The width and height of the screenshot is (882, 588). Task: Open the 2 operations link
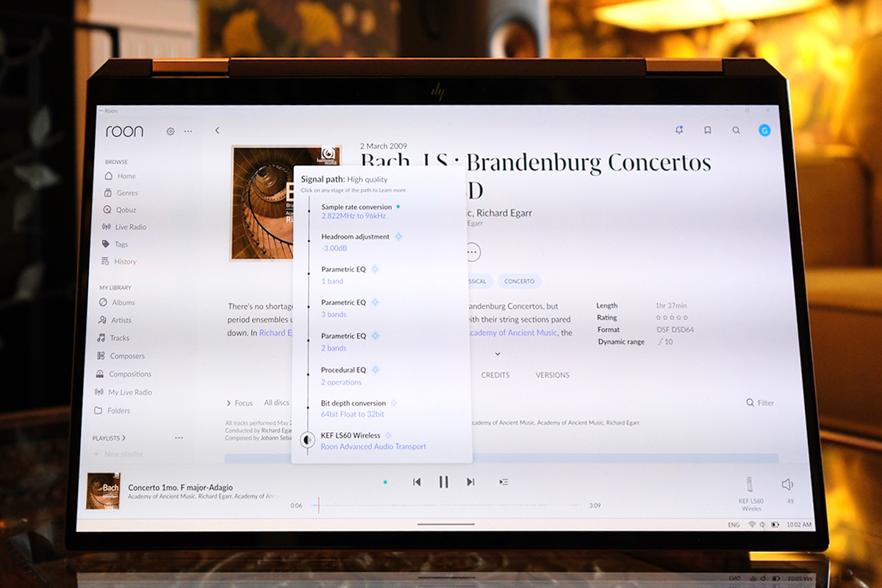[341, 382]
